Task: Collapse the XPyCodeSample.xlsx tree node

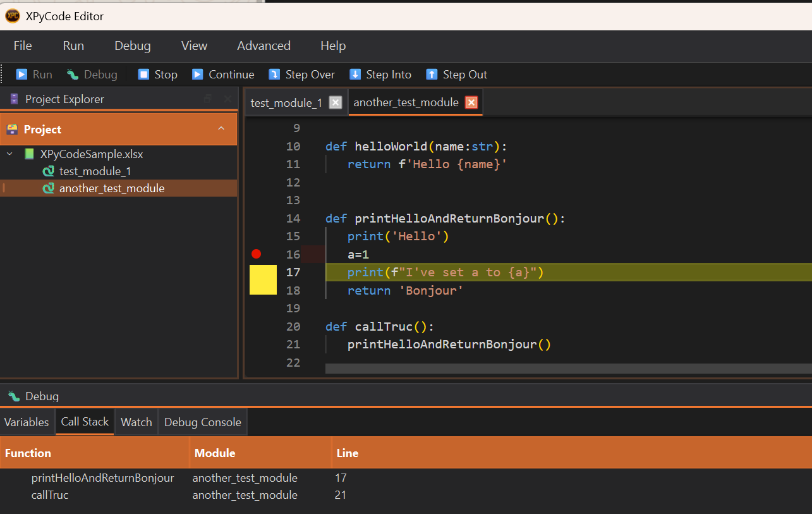Action: pos(9,154)
